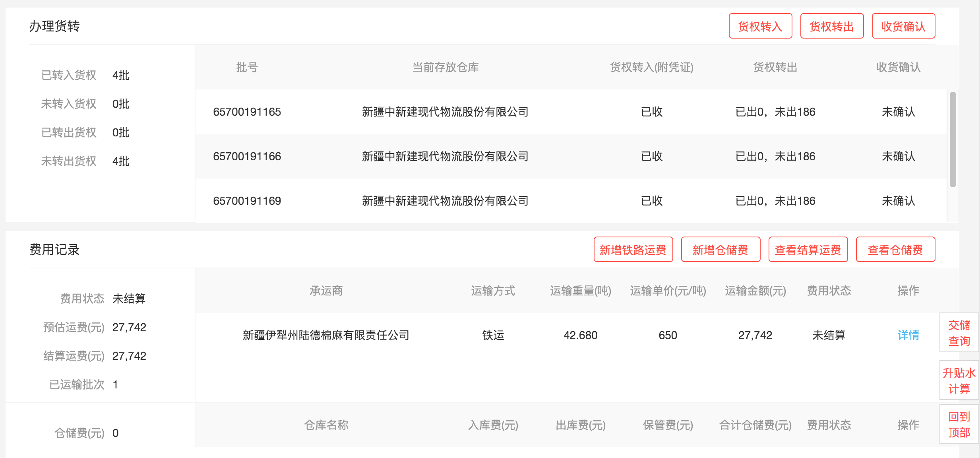
Task: Click 已出0，未出186 in row 65700191169
Action: 775,201
